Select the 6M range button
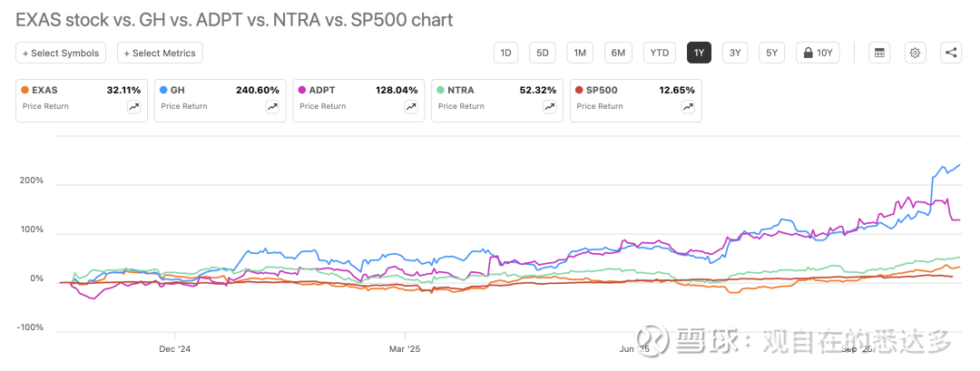Viewport: 980px width, 371px height. click(618, 53)
